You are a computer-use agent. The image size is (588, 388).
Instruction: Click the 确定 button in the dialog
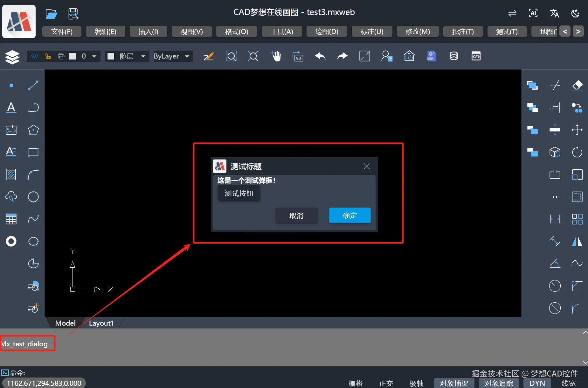(x=349, y=215)
